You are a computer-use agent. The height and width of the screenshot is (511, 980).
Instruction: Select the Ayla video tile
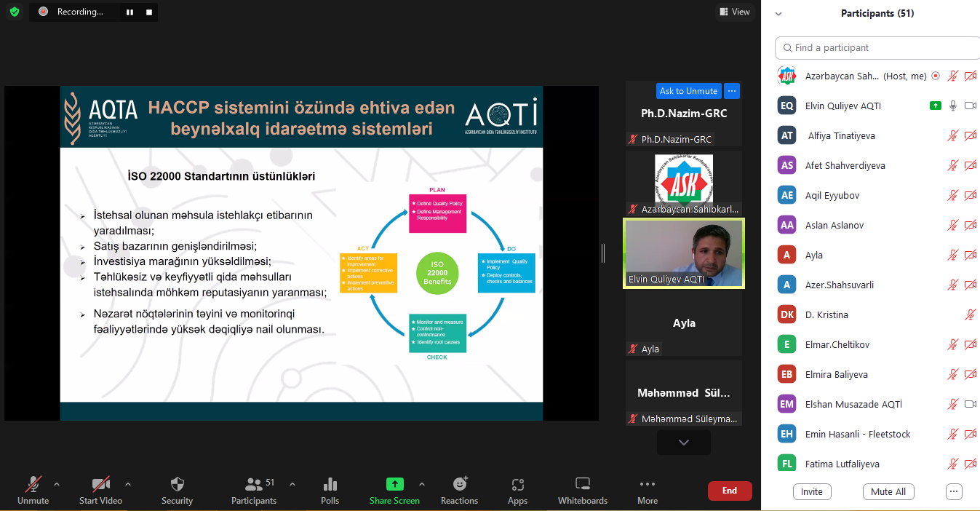(x=684, y=323)
